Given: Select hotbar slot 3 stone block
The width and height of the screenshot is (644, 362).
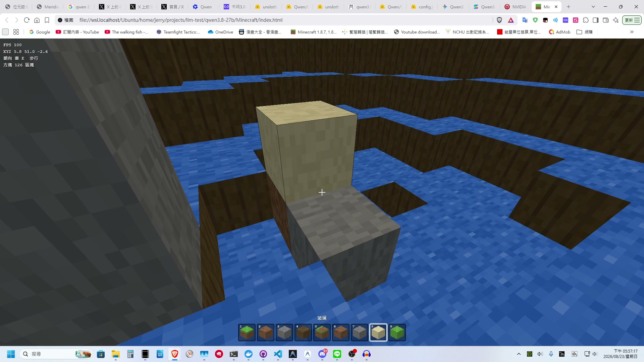Looking at the screenshot, I should point(284,333).
